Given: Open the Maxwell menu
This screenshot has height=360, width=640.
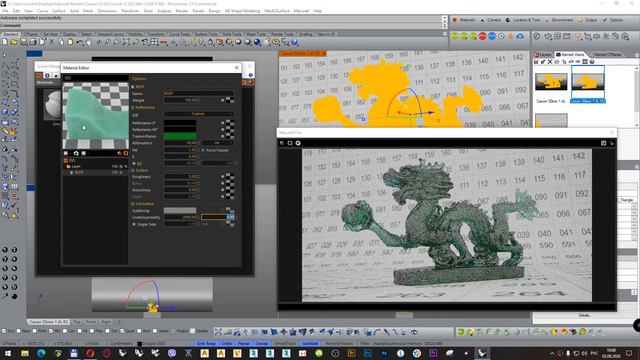Looking at the screenshot, I should click(301, 11).
